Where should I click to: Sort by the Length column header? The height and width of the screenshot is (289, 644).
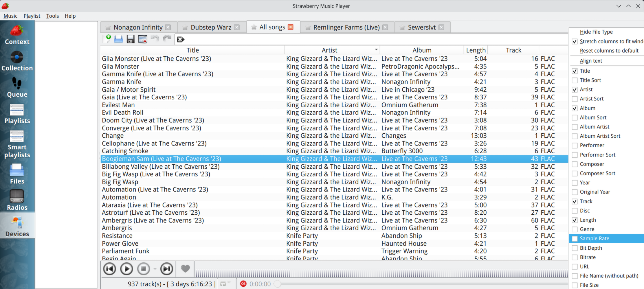pyautogui.click(x=476, y=50)
